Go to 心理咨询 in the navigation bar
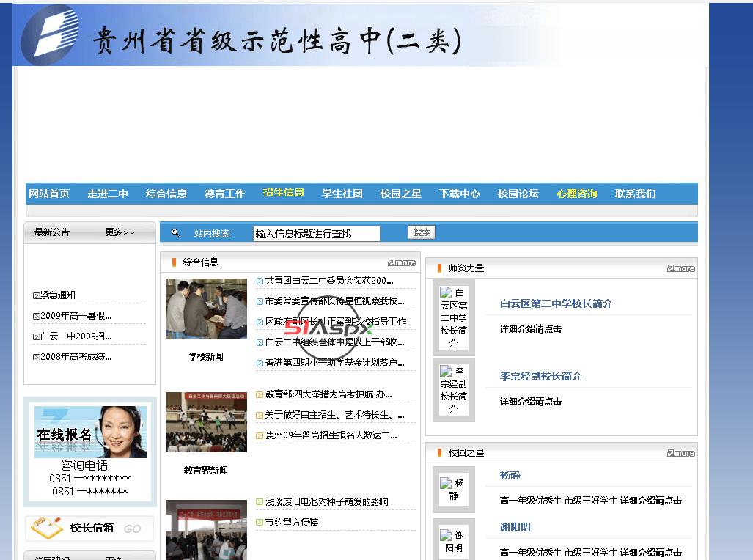This screenshot has height=560, width=753. [576, 194]
